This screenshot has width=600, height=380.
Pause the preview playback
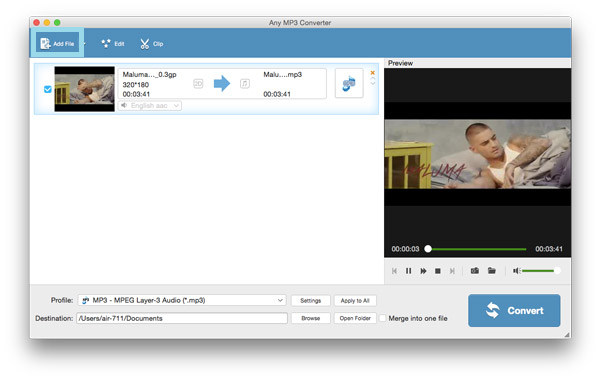point(408,271)
